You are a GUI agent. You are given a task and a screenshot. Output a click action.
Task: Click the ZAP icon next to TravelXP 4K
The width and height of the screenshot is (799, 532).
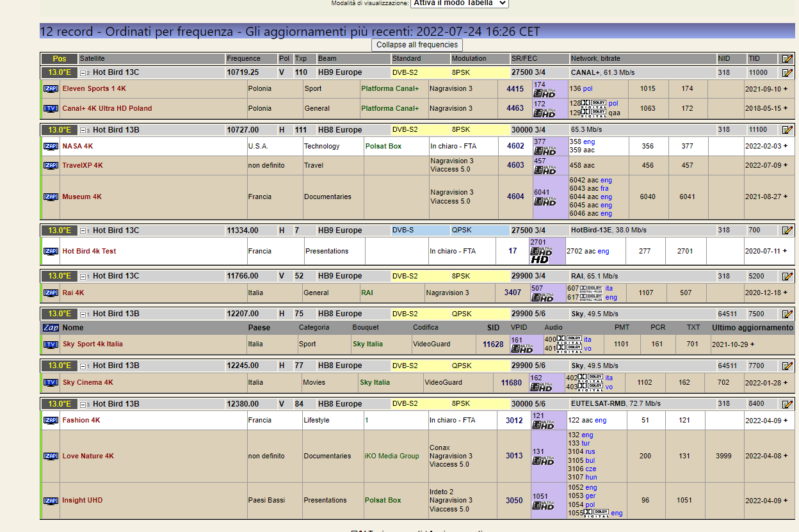tap(51, 165)
